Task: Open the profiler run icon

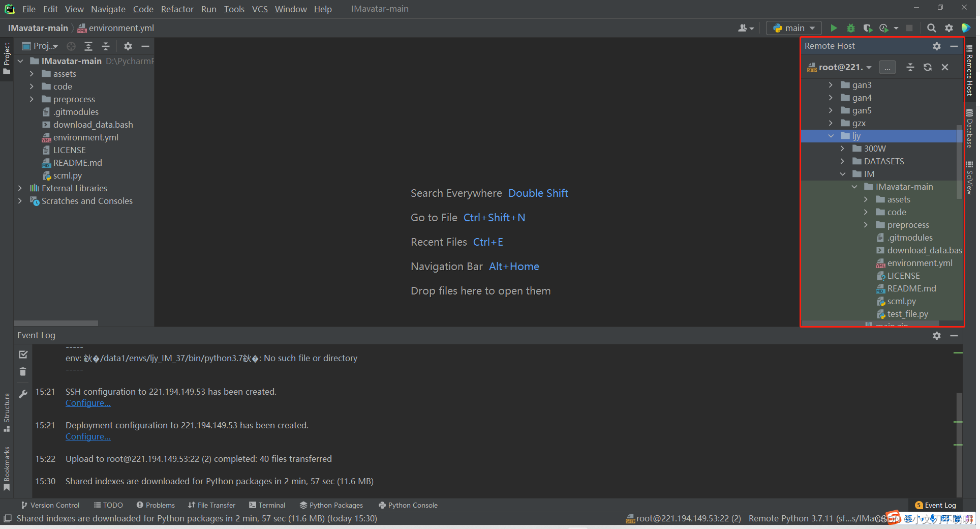Action: click(x=884, y=28)
